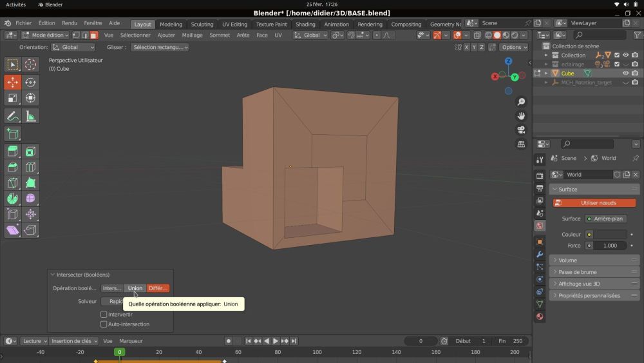
Task: Toggle visibility eye of Collection
Action: (625, 55)
